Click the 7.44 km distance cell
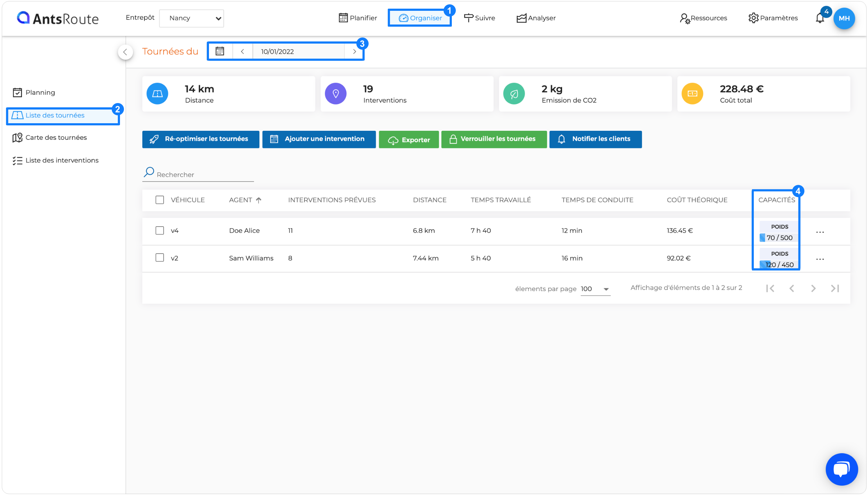868x495 pixels. [426, 258]
